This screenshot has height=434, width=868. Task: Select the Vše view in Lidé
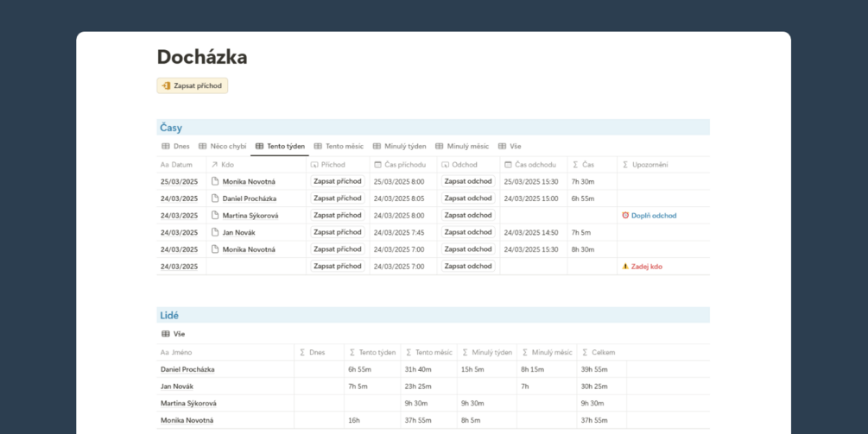click(174, 334)
